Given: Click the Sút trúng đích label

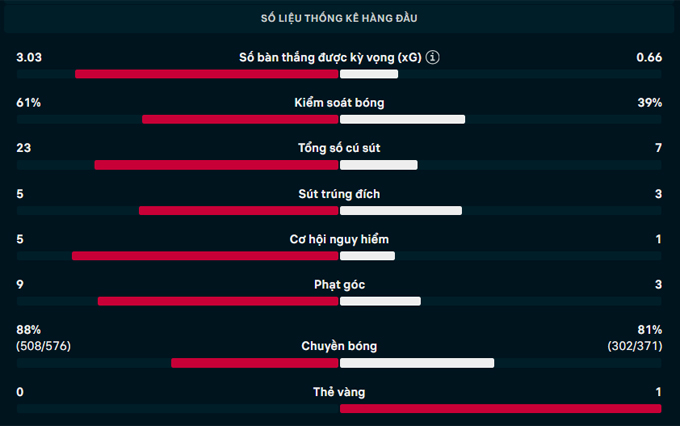Looking at the screenshot, I should pyautogui.click(x=339, y=194).
